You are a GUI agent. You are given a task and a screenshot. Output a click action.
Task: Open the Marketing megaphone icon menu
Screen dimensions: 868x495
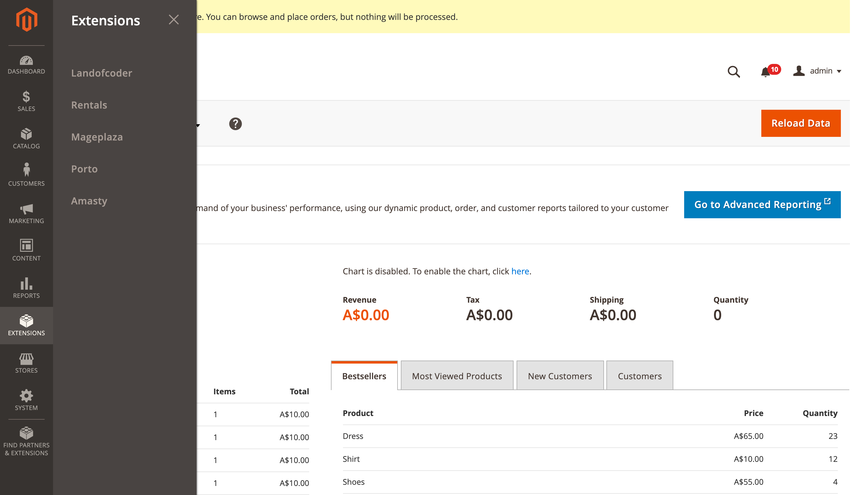point(26,213)
